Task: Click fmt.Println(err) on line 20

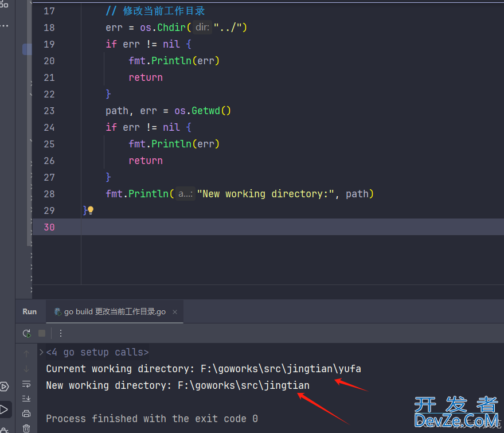Action: click(174, 61)
